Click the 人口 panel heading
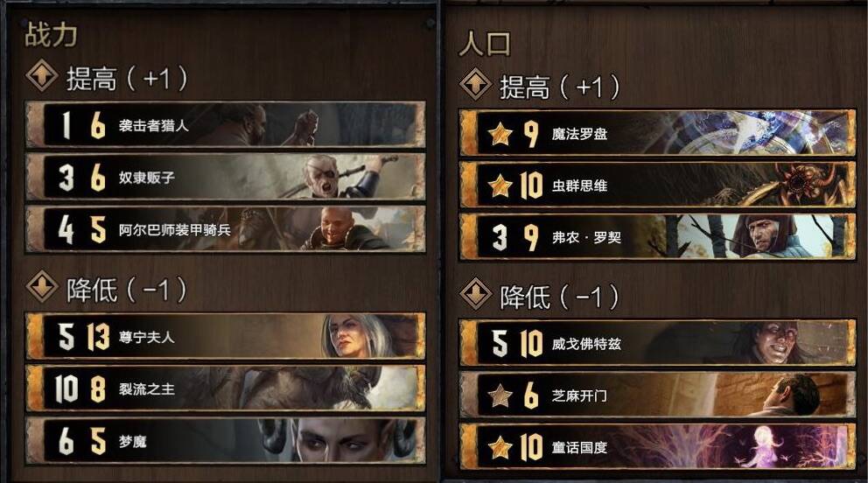The image size is (868, 483). click(x=485, y=44)
